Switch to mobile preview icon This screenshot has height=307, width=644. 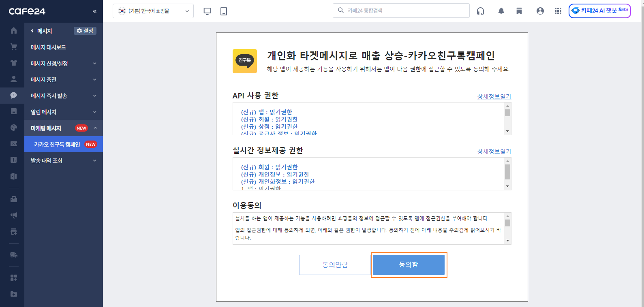click(x=224, y=11)
